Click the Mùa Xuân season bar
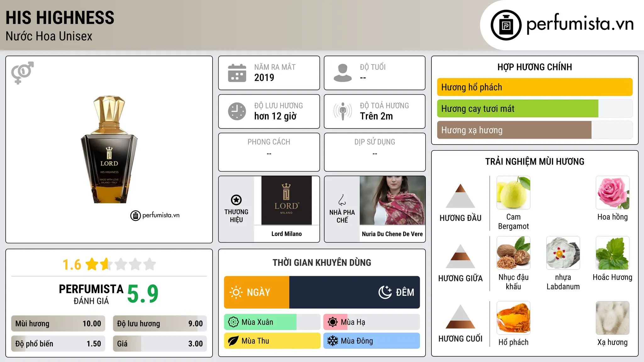This screenshot has width=644, height=362. [x=272, y=322]
